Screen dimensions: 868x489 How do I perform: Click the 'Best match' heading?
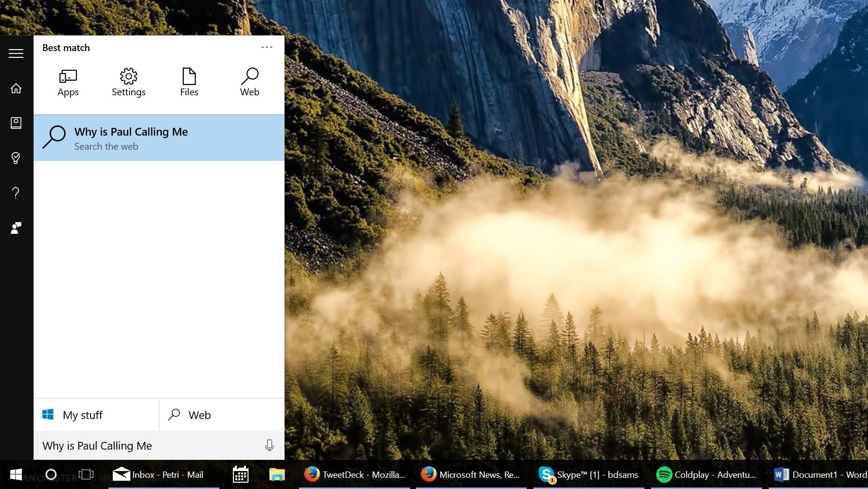pos(66,48)
